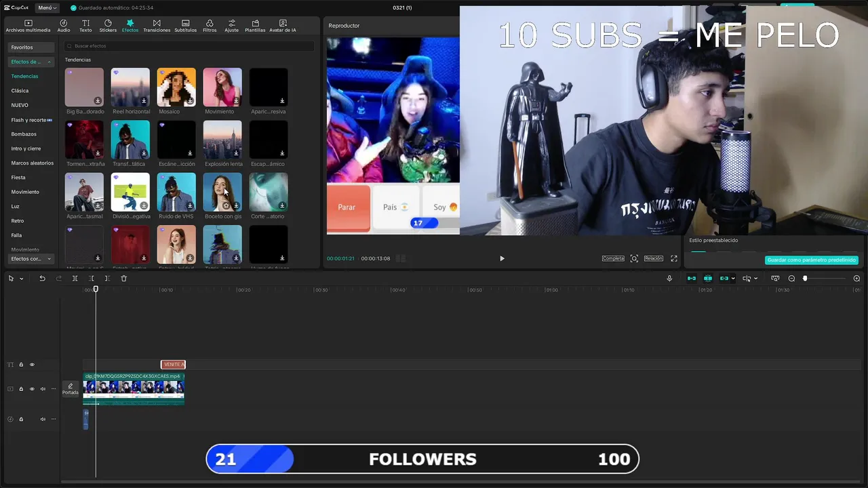Expand the Efectos cor... category
Screen dimensions: 868x488
tap(49, 259)
